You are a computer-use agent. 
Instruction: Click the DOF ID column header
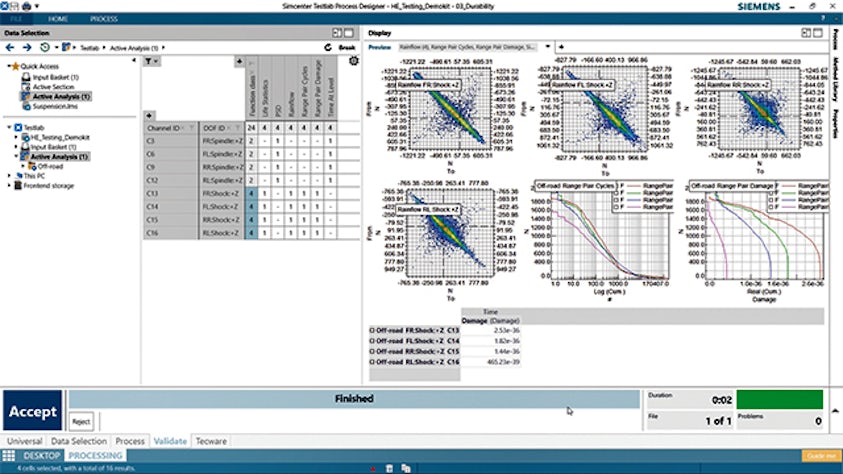(x=222, y=128)
